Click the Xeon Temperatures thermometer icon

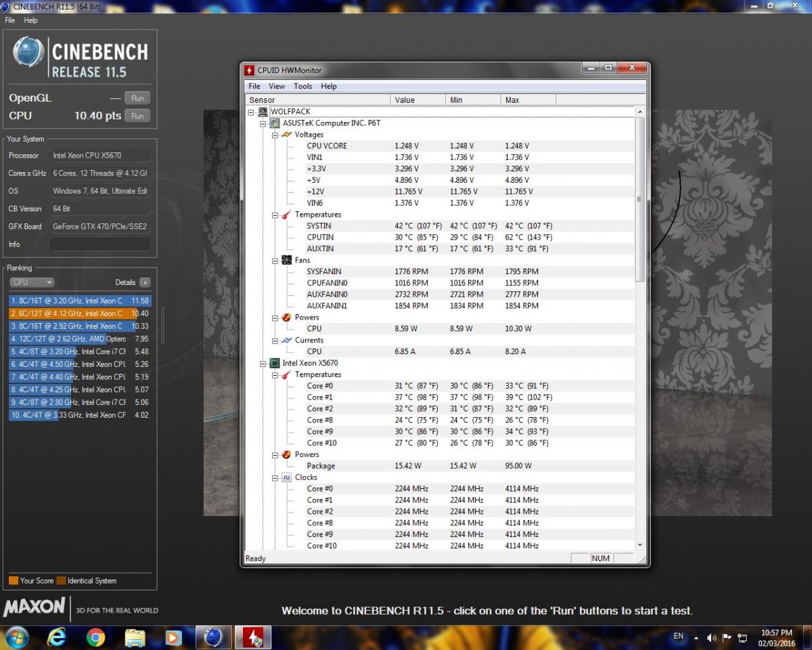(x=286, y=374)
